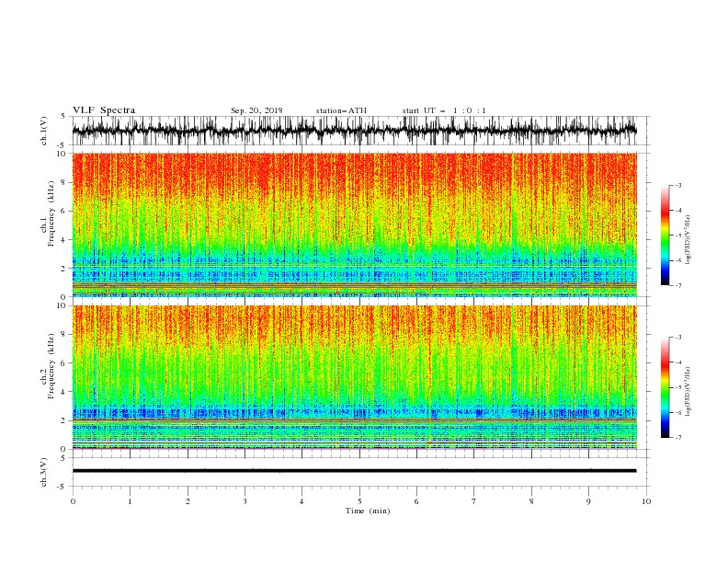Select the date 'Sep. 20, 2018'
Image resolution: width=728 pixels, height=563 pixels.
[x=256, y=110]
